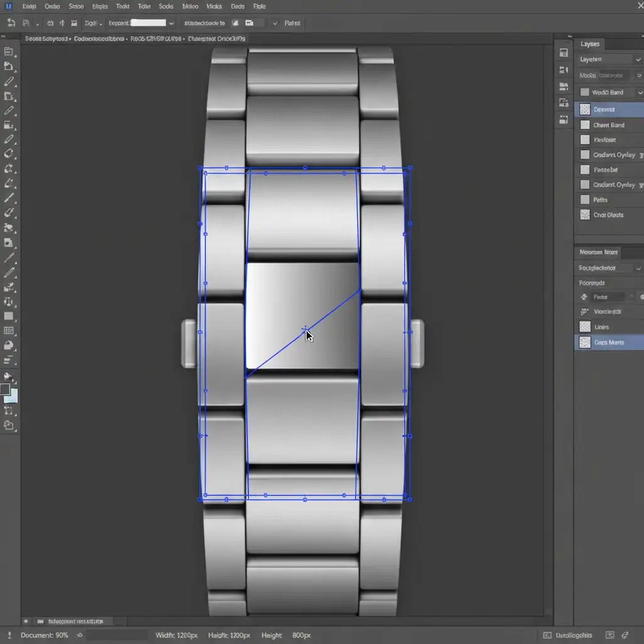Image resolution: width=644 pixels, height=644 pixels.
Task: Click the bottom icon in right panel strip
Action: [x=563, y=118]
